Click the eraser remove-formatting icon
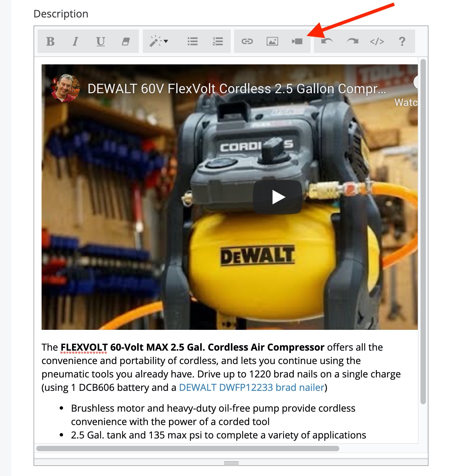This screenshot has height=476, width=450. pyautogui.click(x=126, y=41)
